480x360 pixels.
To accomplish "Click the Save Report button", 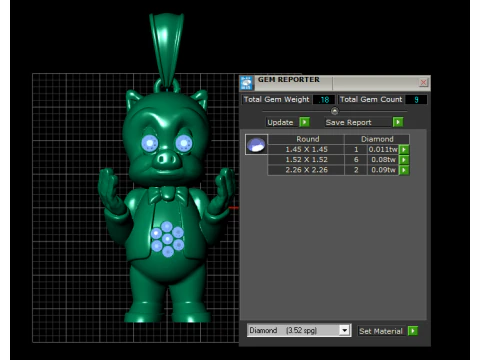I will coord(358,122).
